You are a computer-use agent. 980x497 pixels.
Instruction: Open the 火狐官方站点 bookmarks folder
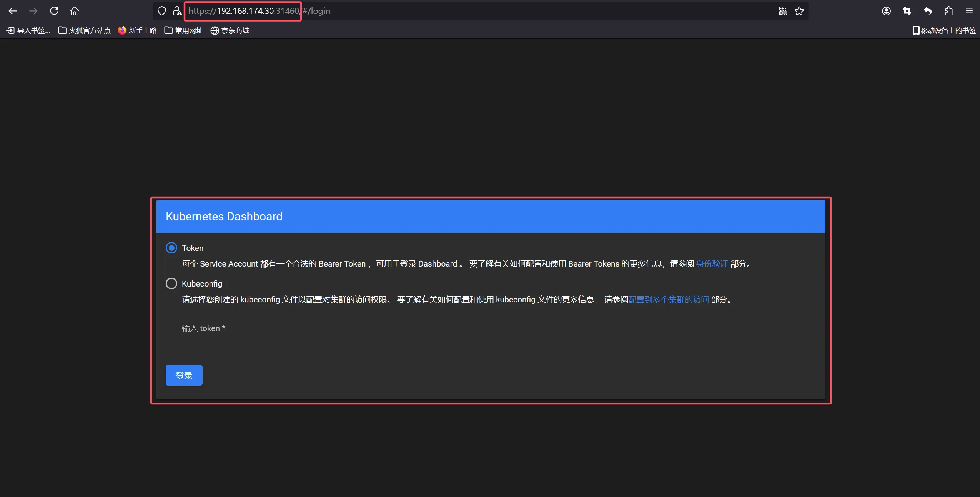click(x=84, y=30)
